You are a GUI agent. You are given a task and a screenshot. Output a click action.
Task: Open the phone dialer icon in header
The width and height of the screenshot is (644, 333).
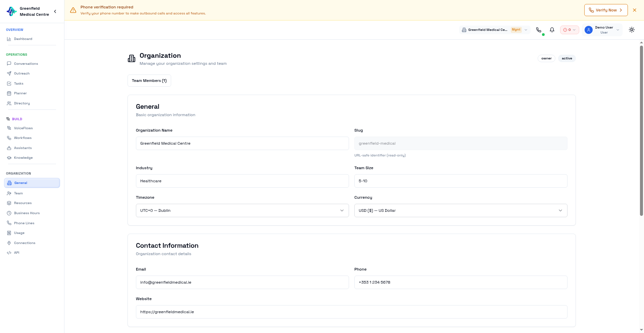(x=539, y=30)
